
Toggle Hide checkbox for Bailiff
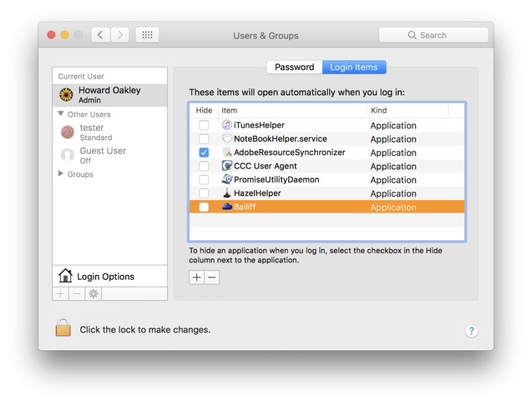(204, 207)
